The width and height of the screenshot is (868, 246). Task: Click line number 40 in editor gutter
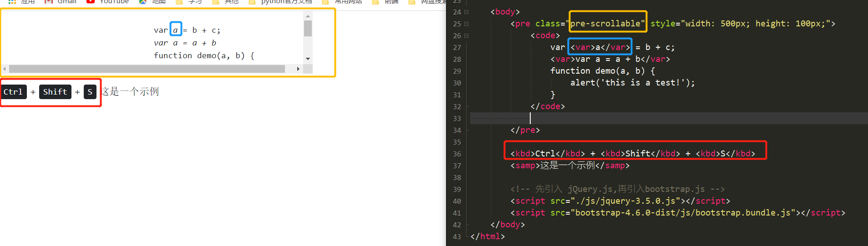pyautogui.click(x=457, y=201)
